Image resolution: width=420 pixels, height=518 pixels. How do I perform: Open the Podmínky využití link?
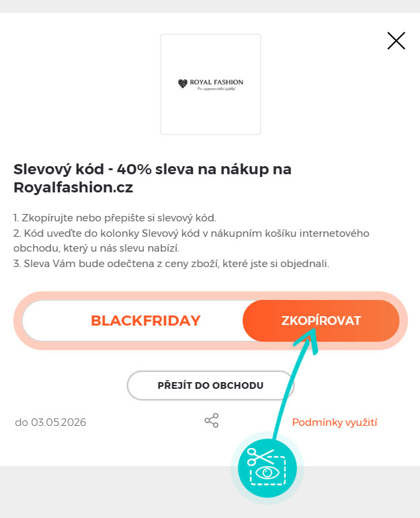(335, 422)
